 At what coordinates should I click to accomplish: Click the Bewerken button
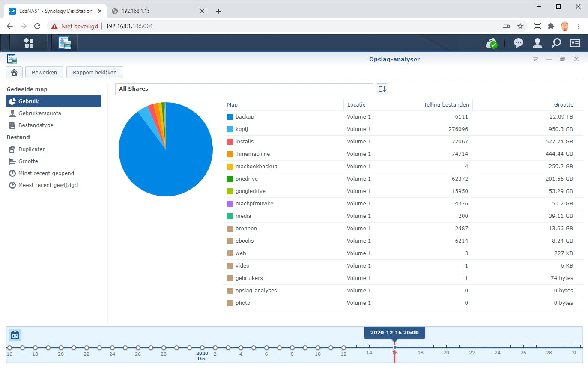pos(44,72)
